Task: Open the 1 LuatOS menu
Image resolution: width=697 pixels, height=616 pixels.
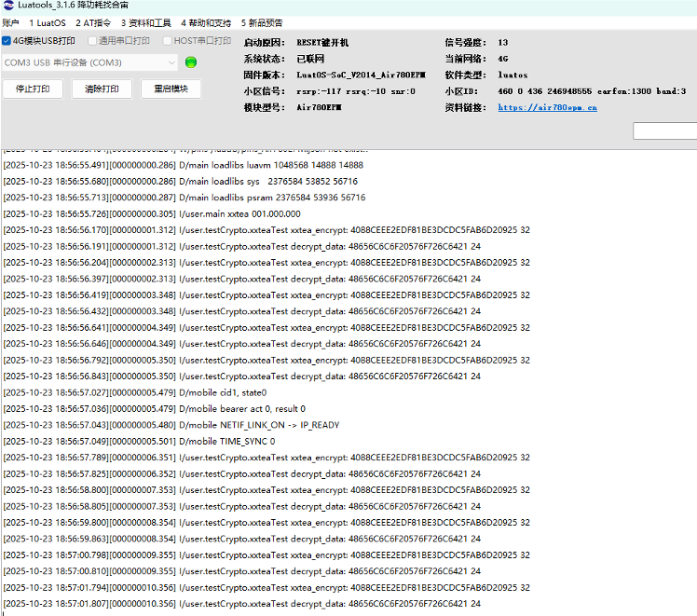Action: [x=48, y=23]
